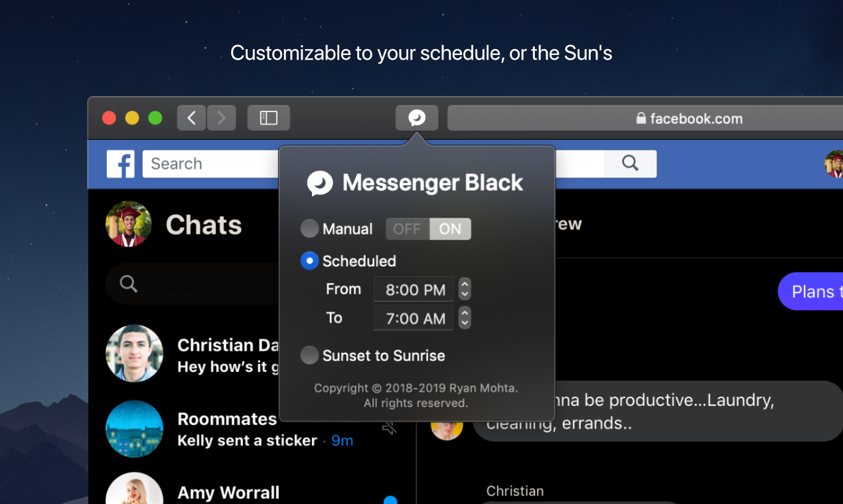Switch Manual mode to OFF

pos(406,229)
